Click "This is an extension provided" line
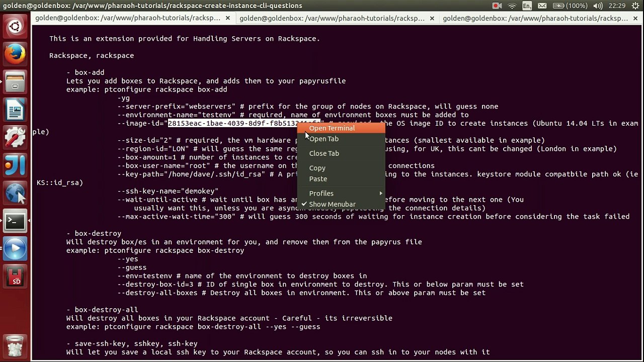The image size is (644, 362). pos(185,39)
